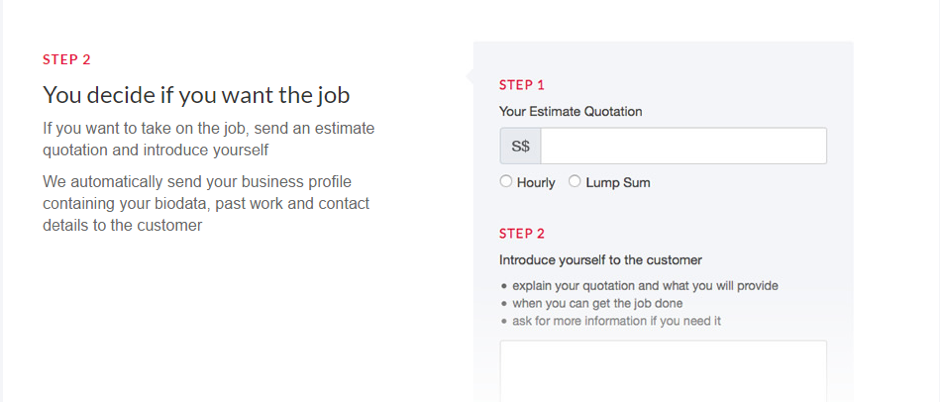Click the "You decide if you want the job" heading
This screenshot has height=402, width=940.
click(x=196, y=95)
